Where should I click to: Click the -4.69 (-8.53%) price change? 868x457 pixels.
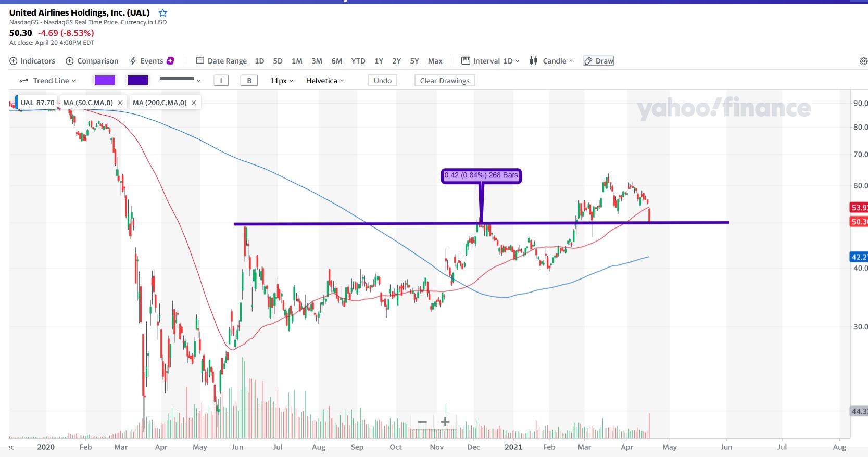coord(66,33)
